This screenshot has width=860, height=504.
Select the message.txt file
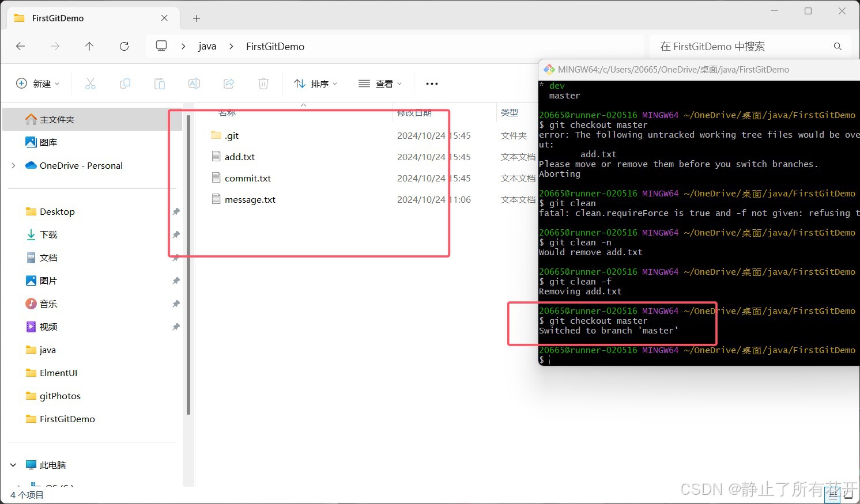[x=250, y=199]
